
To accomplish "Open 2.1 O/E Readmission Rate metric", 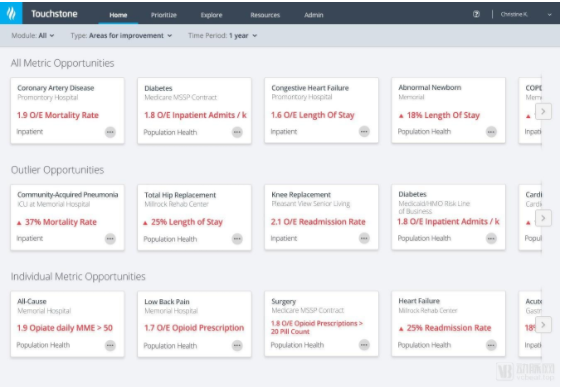I will [x=318, y=221].
